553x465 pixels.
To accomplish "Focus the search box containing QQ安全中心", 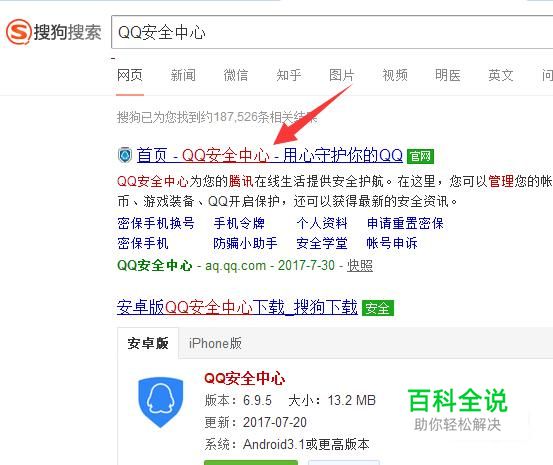I will (332, 32).
